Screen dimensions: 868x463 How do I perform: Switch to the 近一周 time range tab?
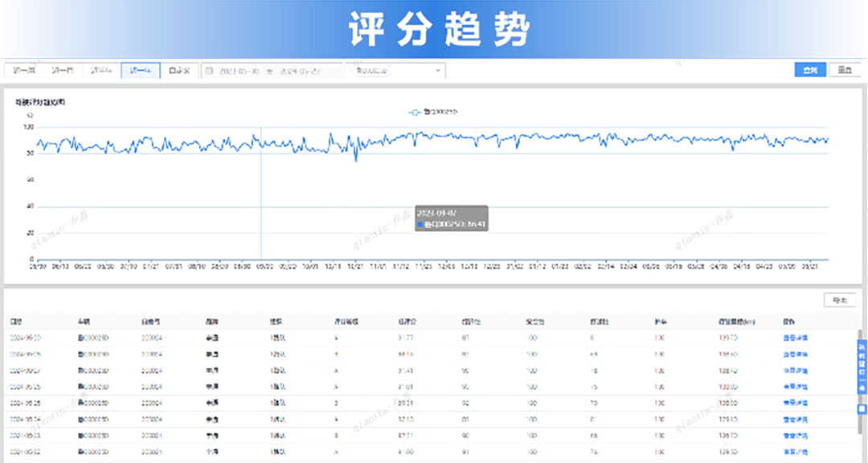click(24, 71)
